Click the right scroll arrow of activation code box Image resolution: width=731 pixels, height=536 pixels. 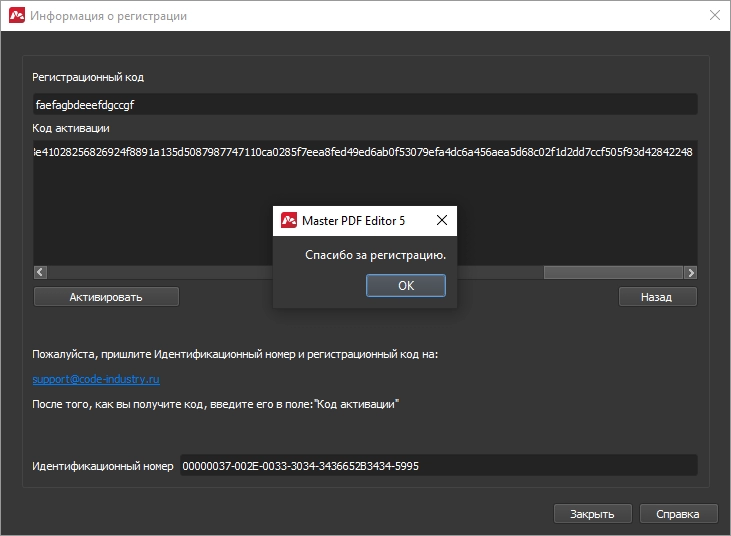[690, 272]
